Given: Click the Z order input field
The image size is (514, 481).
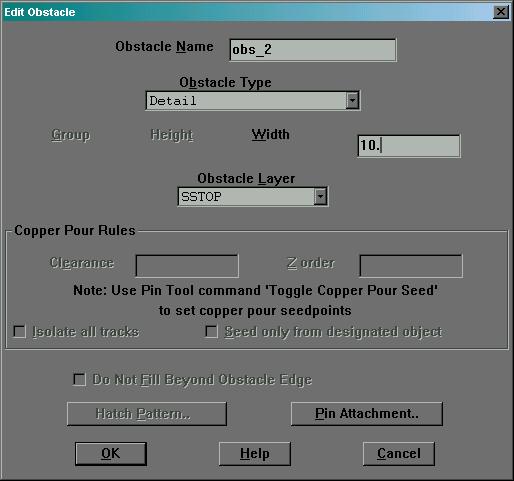Looking at the screenshot, I should [x=411, y=266].
